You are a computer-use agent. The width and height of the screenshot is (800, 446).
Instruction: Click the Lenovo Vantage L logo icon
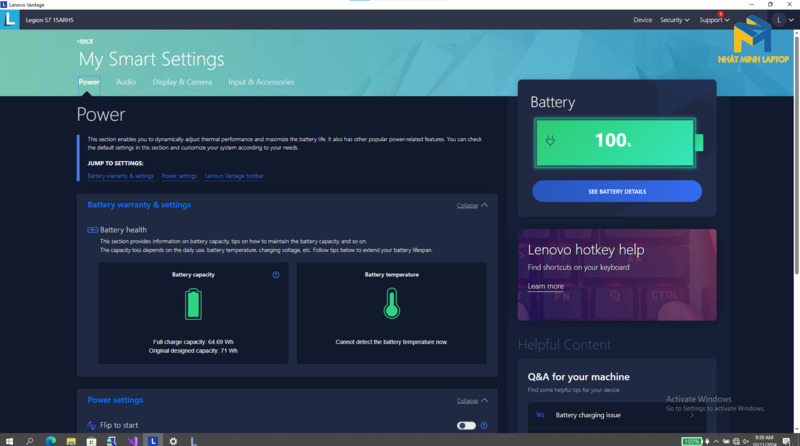pyautogui.click(x=10, y=20)
